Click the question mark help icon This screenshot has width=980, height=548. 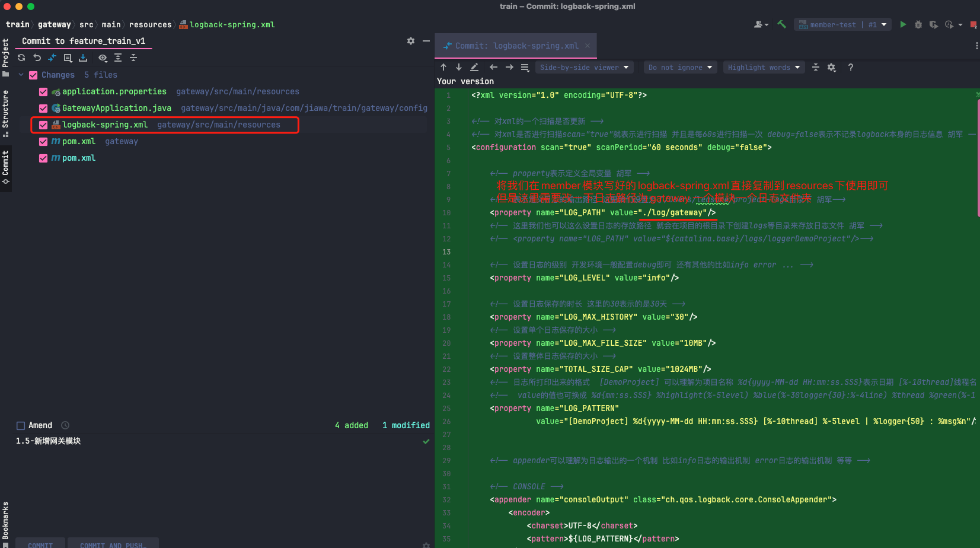point(851,67)
